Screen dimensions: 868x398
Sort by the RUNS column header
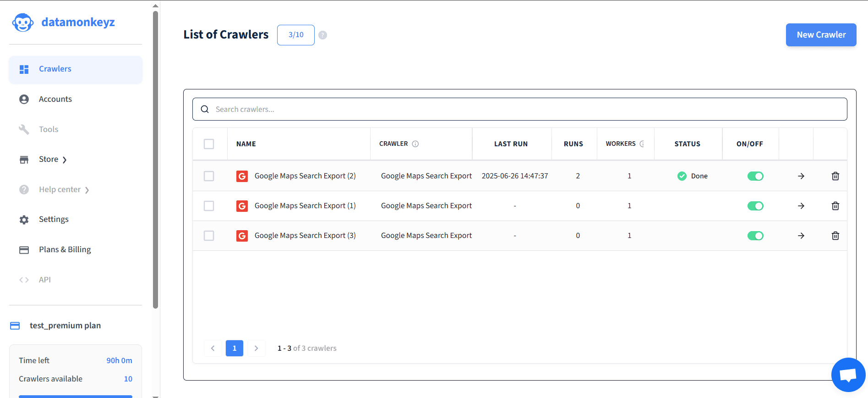(x=573, y=144)
